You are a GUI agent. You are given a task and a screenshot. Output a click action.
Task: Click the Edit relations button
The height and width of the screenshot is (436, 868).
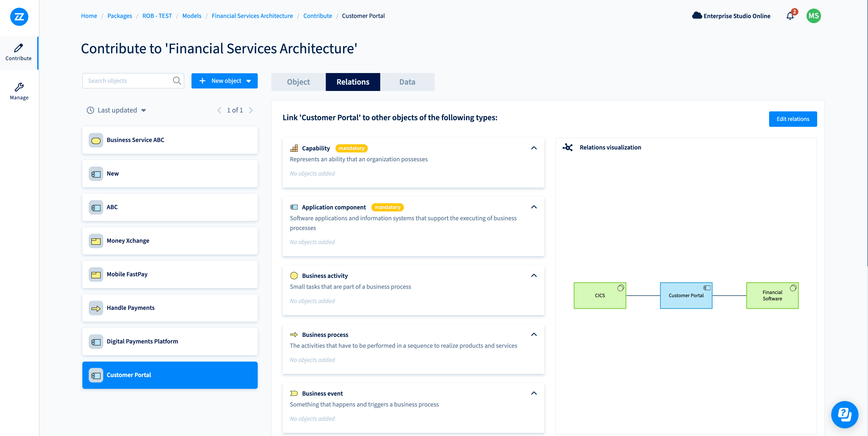click(793, 119)
